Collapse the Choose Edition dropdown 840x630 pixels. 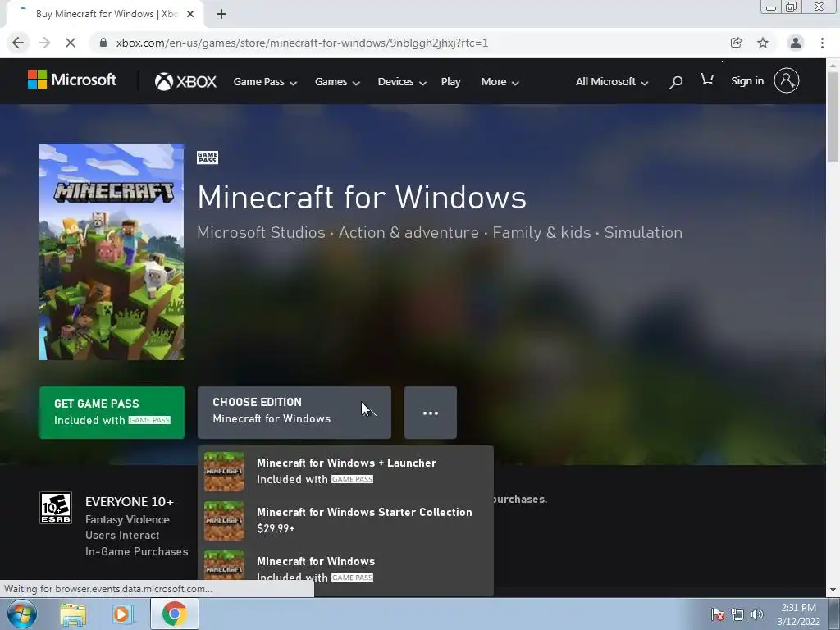(x=294, y=413)
